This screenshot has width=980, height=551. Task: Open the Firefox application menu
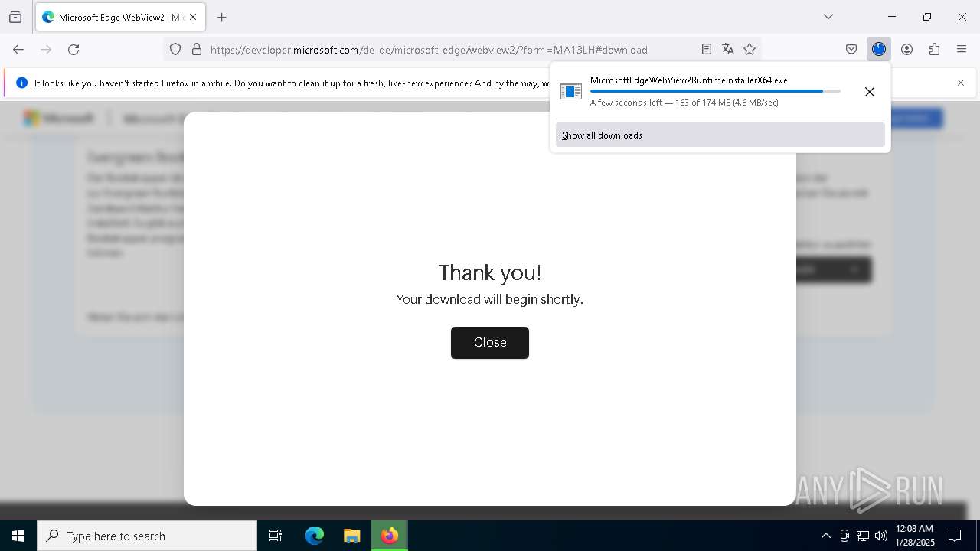[962, 49]
